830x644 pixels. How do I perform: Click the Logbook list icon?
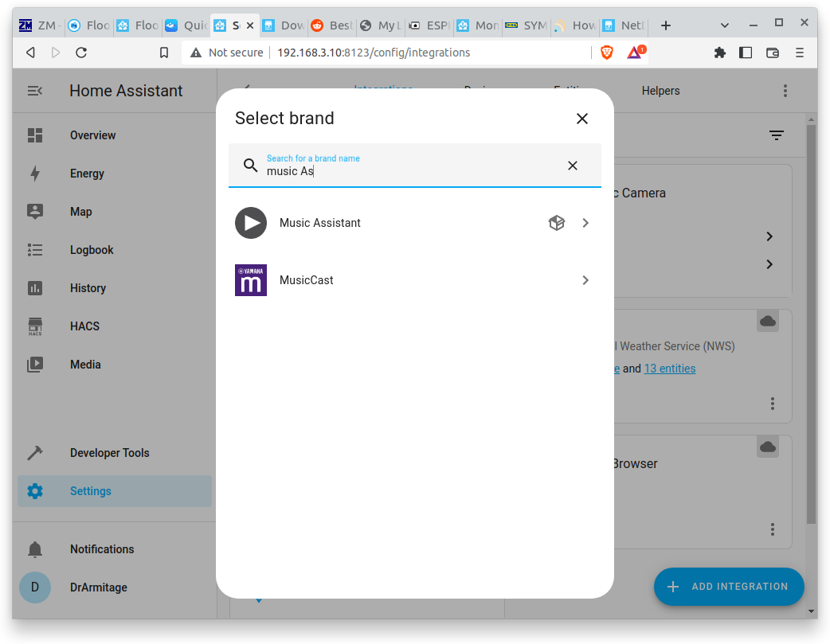(x=35, y=250)
